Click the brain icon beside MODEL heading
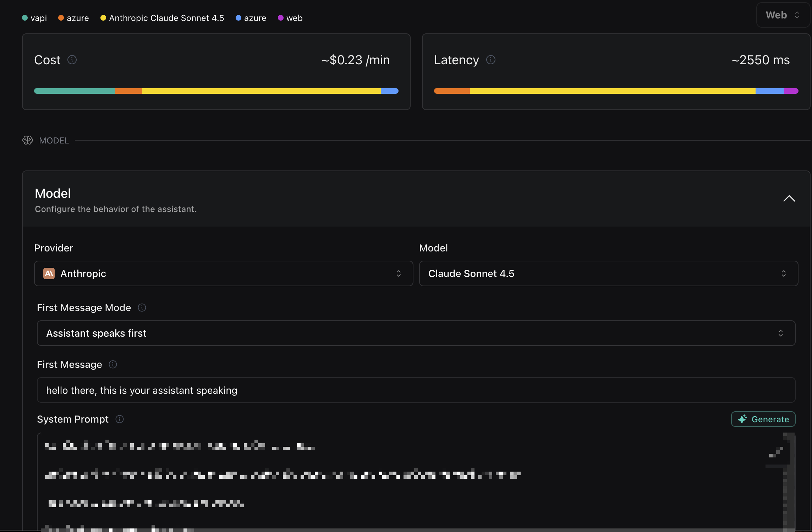812x532 pixels. (x=28, y=140)
